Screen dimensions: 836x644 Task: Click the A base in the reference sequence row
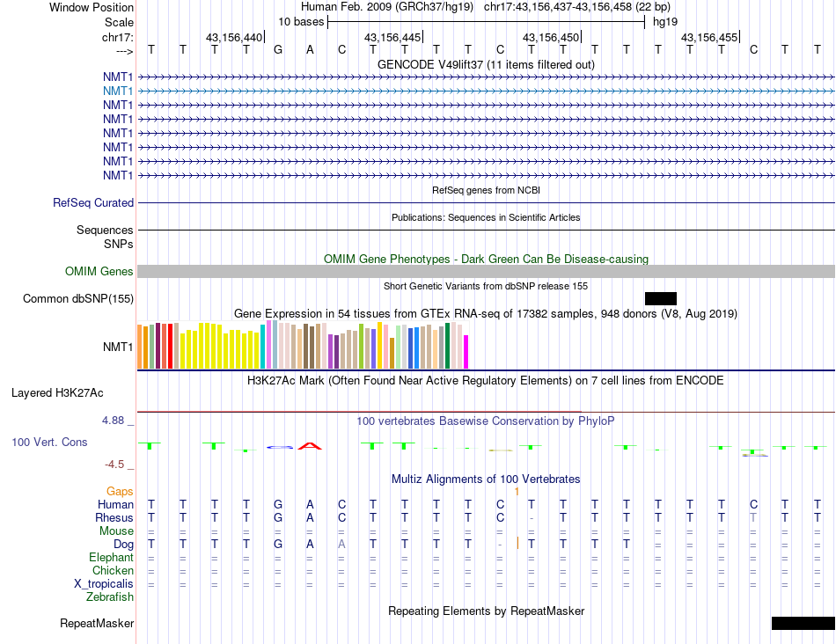click(310, 50)
